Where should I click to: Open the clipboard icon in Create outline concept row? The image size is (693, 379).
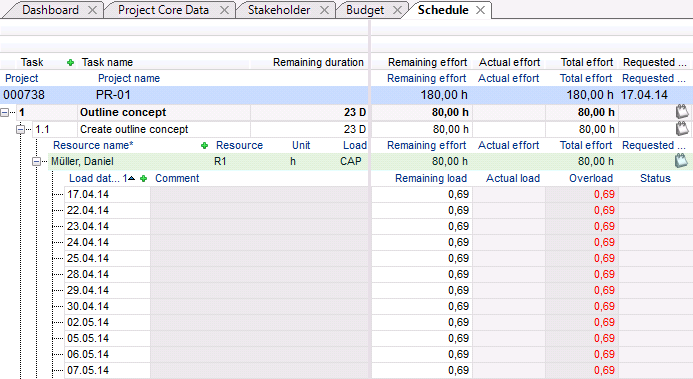pos(682,129)
